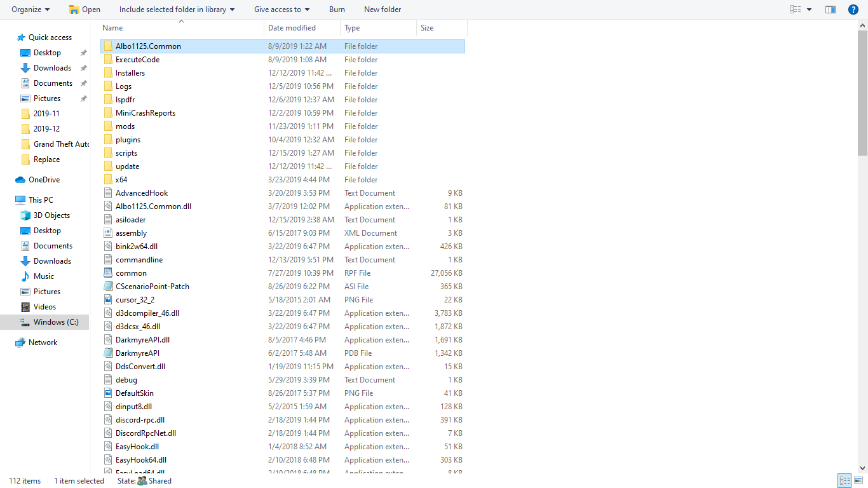Open Include selected folder in library dropdown
Viewport: 868px width, 488px height.
[177, 10]
